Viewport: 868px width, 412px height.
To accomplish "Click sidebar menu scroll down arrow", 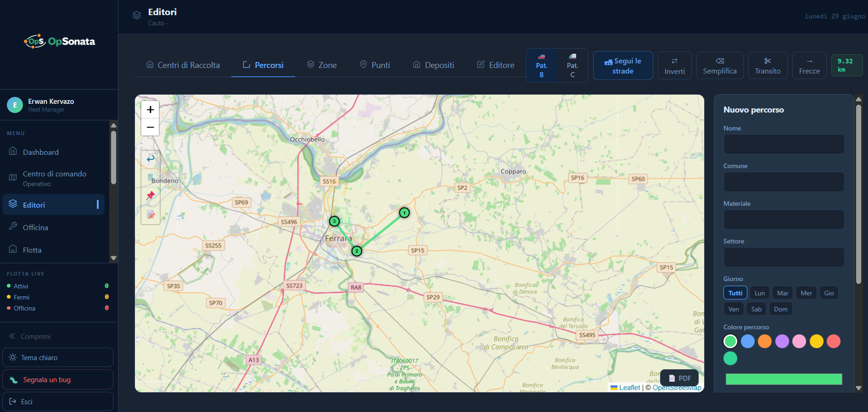I will click(x=113, y=258).
